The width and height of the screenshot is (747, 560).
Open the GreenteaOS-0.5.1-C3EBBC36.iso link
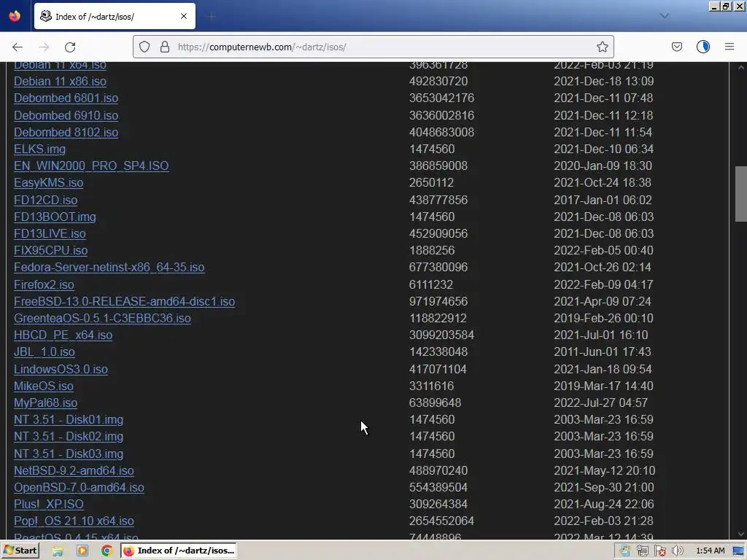point(102,318)
